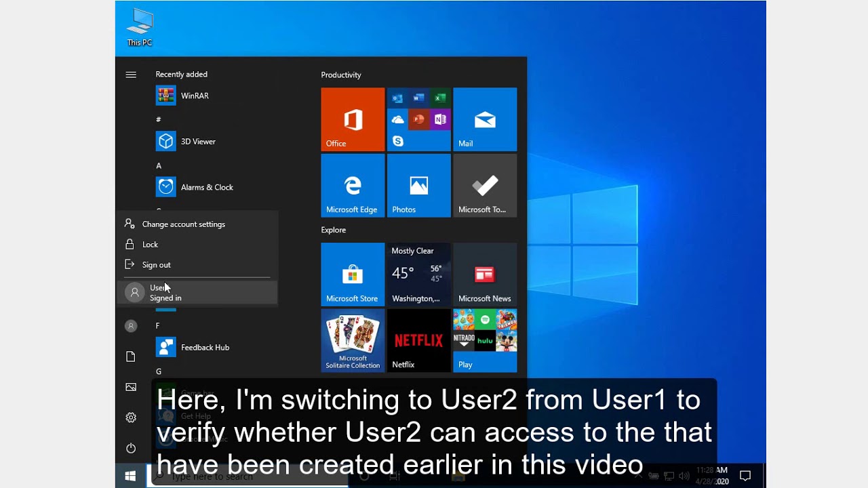Open Settings gear in Start sidebar
The height and width of the screenshot is (488, 868).
point(131,418)
